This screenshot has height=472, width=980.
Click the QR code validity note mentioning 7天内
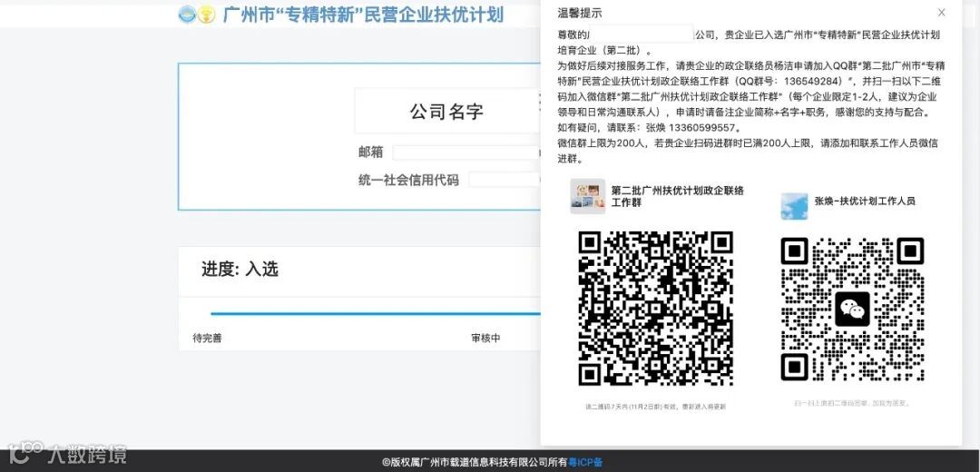[x=655, y=407]
